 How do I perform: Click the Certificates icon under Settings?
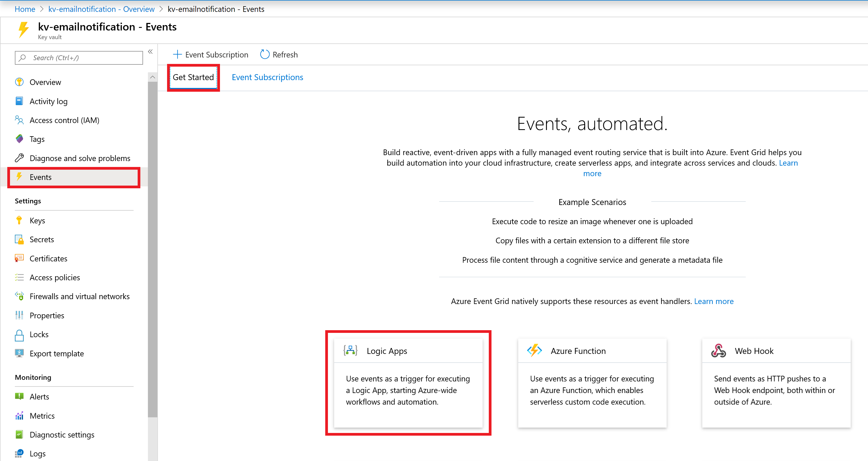click(19, 258)
